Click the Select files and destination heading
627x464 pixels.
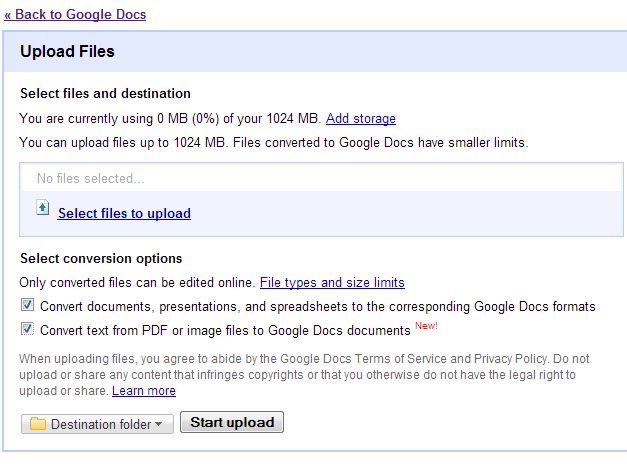pyautogui.click(x=105, y=94)
